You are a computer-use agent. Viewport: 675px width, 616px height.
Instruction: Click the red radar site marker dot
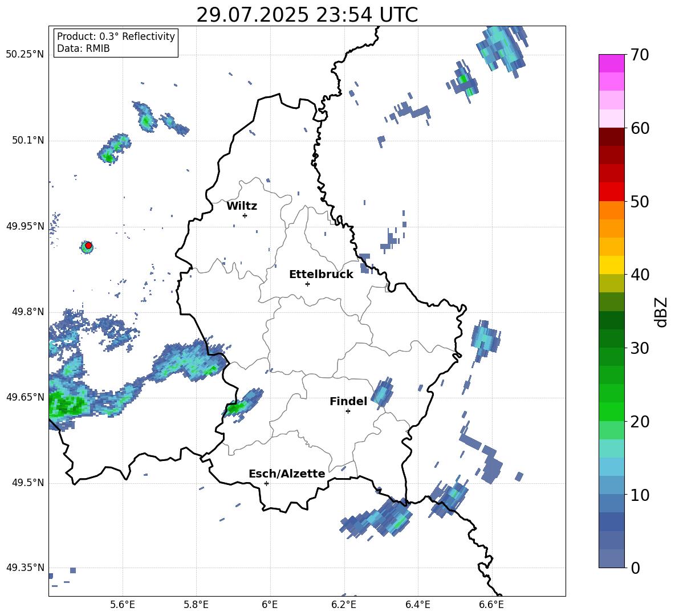tap(88, 246)
